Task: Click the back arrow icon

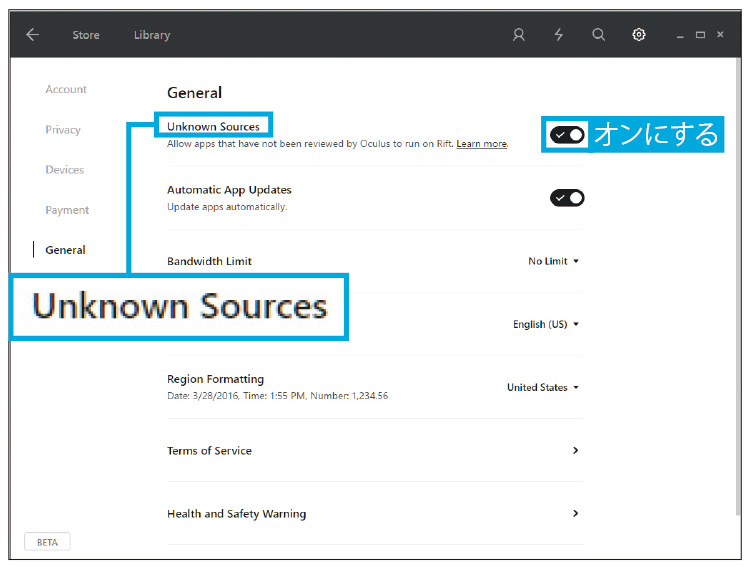Action: (32, 35)
